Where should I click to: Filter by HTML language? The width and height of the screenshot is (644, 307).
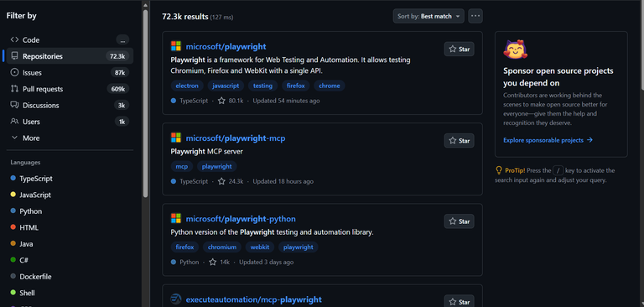click(x=24, y=227)
